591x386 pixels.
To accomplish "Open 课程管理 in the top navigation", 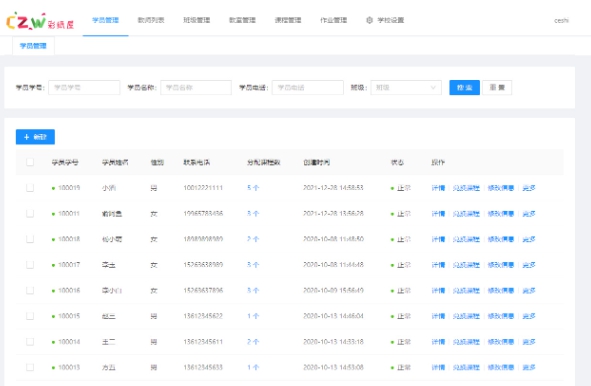I will (x=288, y=20).
